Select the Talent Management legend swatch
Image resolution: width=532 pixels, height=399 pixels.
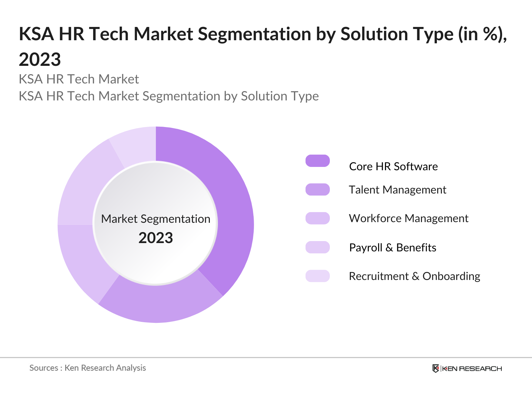[x=318, y=190]
